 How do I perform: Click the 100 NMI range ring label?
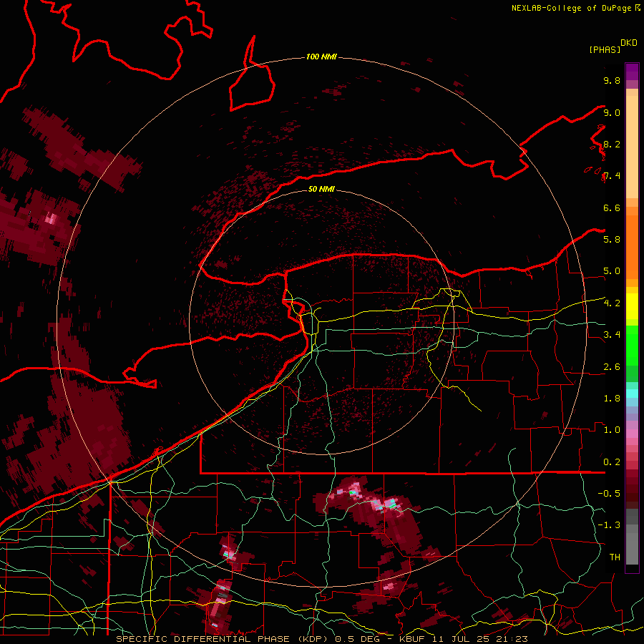(321, 57)
